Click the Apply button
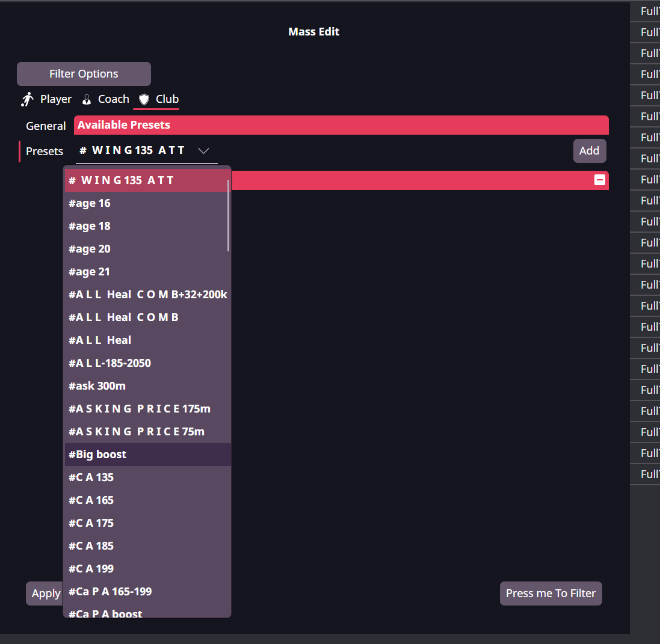 click(46, 593)
